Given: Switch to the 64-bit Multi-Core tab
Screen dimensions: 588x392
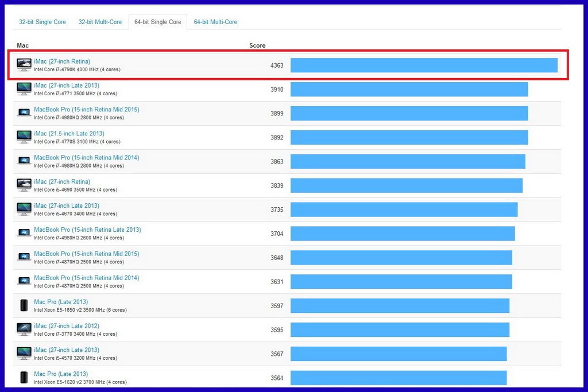Looking at the screenshot, I should point(215,22).
